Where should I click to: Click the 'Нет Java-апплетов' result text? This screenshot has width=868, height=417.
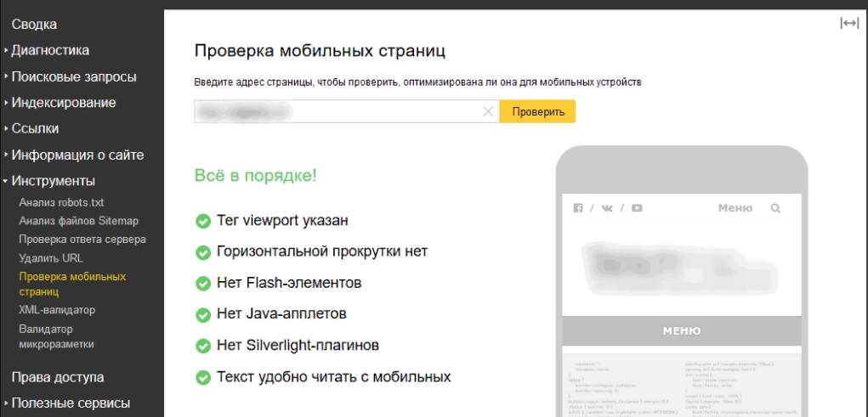(281, 315)
